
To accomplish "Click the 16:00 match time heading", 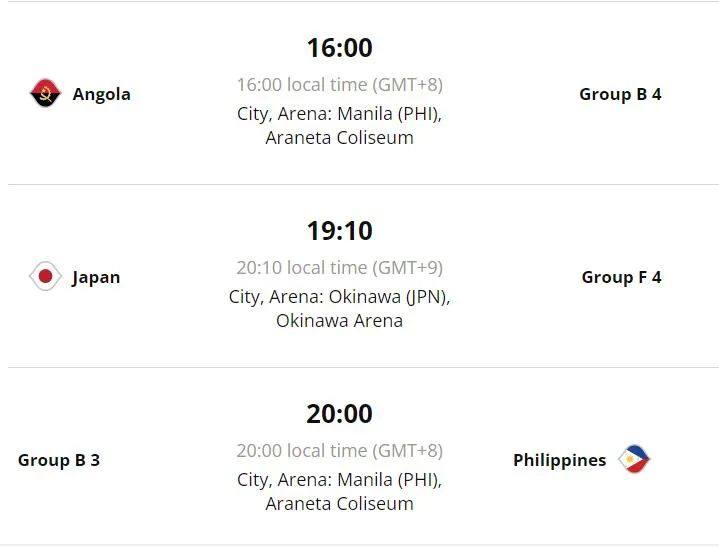I will point(339,47).
